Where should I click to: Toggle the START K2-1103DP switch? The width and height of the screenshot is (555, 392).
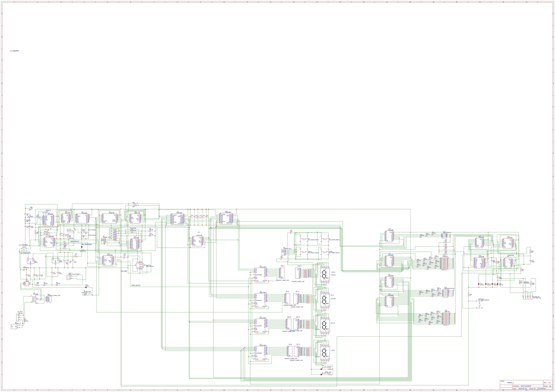(x=325, y=252)
